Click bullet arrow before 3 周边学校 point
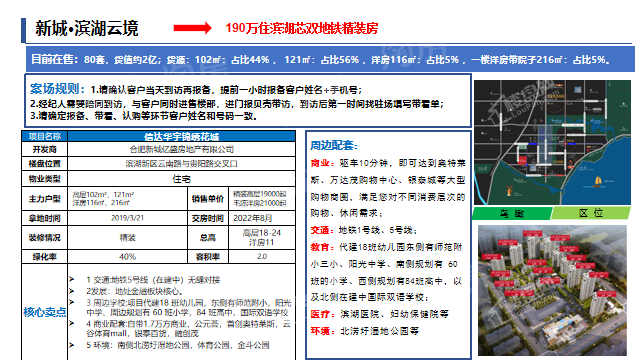The height and width of the screenshot is (360, 640). point(72,302)
